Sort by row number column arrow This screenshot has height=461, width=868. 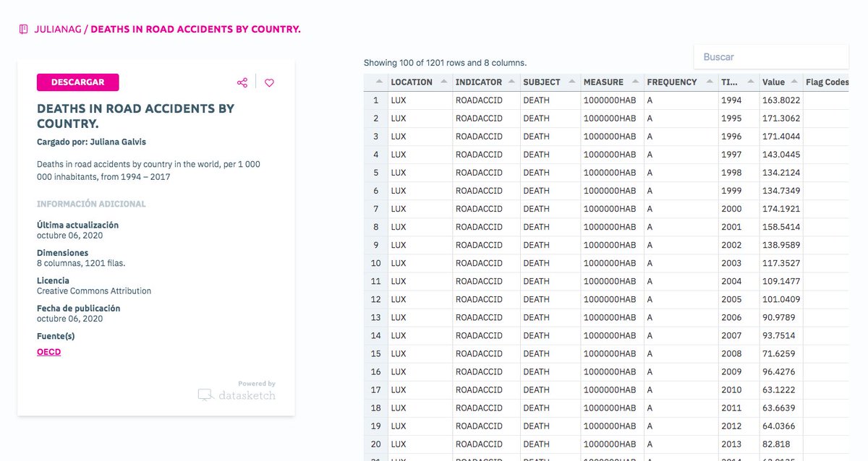click(x=379, y=82)
